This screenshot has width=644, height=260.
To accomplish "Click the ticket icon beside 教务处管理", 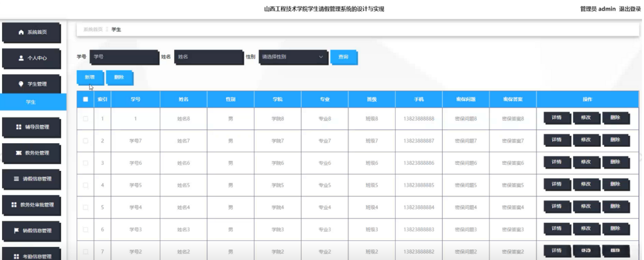I will [x=19, y=153].
